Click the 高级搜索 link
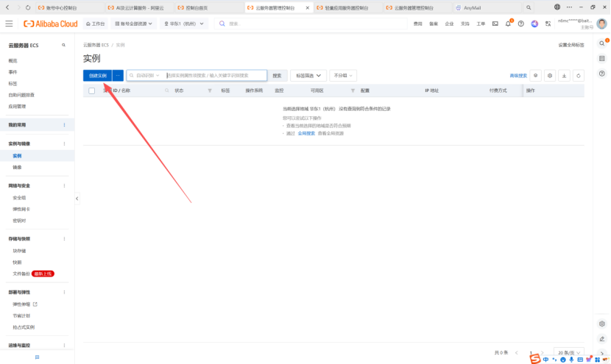The width and height of the screenshot is (611, 364). (518, 75)
